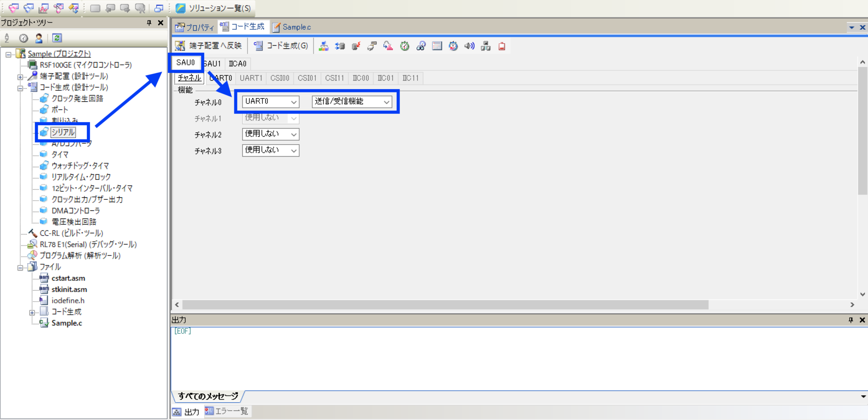Select the stopwatch timer icon in the toolbar

click(x=404, y=46)
